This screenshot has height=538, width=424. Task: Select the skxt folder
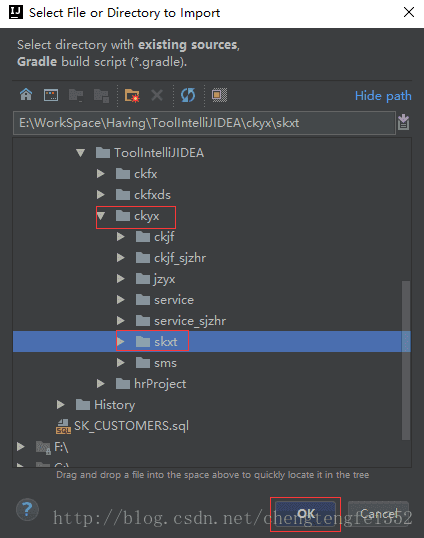[x=166, y=342]
